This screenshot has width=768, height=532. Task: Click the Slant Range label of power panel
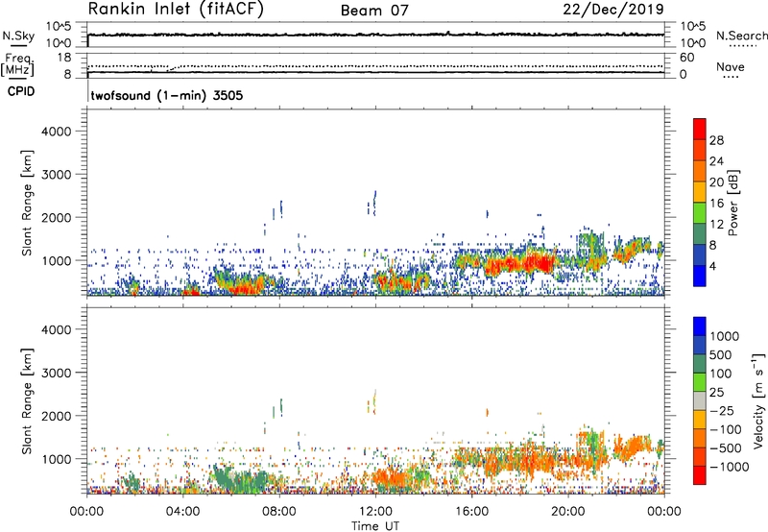[x=27, y=203]
